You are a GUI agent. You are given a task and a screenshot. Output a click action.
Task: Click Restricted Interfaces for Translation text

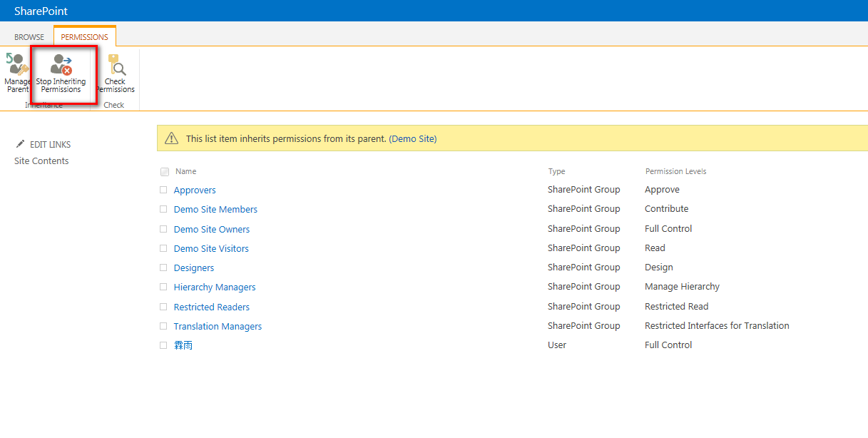click(x=717, y=325)
